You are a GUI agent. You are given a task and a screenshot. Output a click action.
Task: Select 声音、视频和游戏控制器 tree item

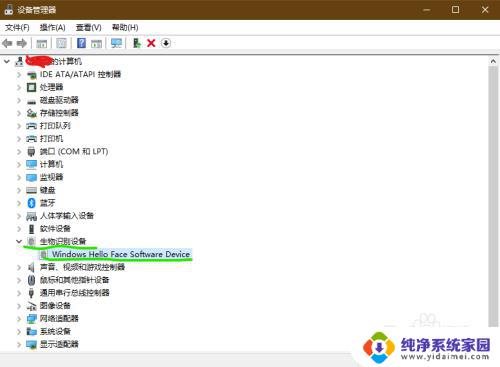pos(82,267)
